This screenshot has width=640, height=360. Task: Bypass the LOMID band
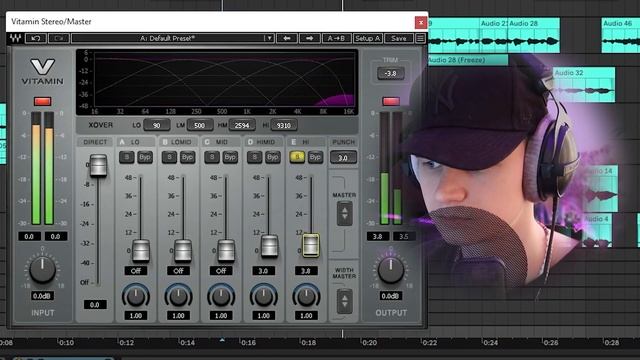pyautogui.click(x=187, y=157)
